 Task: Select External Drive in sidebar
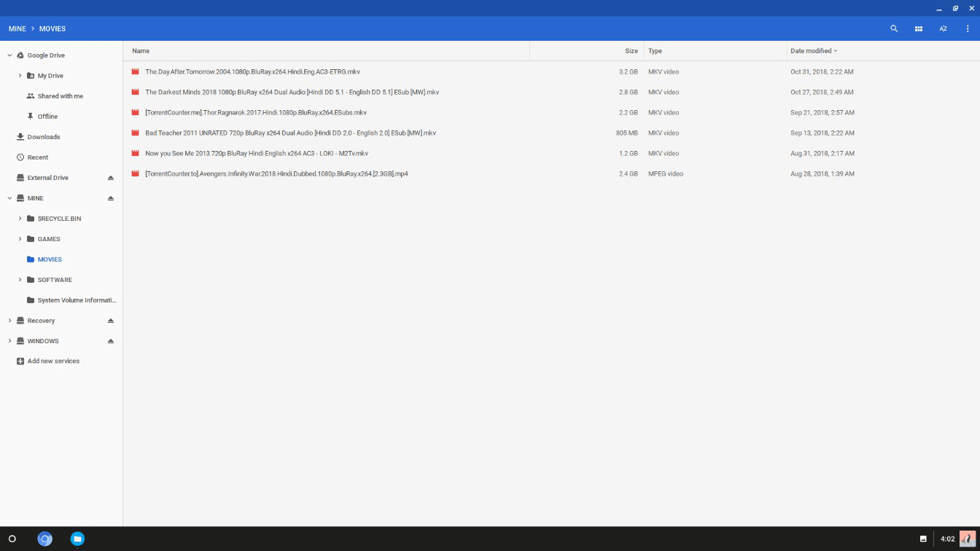click(x=48, y=178)
